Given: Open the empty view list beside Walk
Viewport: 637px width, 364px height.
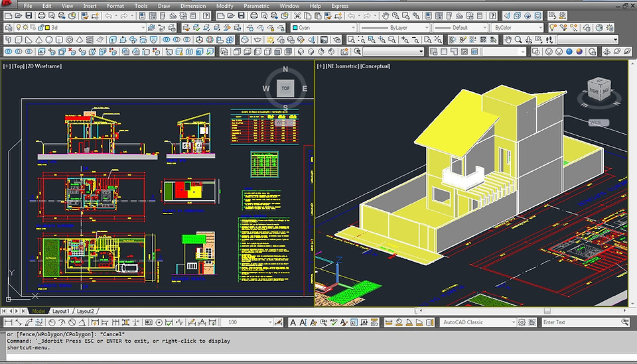Looking at the screenshot, I should (x=588, y=40).
